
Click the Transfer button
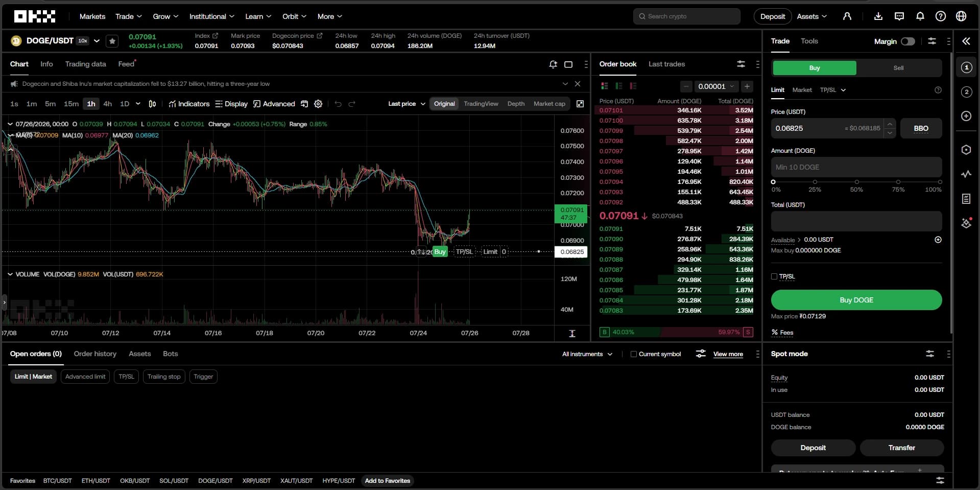901,448
